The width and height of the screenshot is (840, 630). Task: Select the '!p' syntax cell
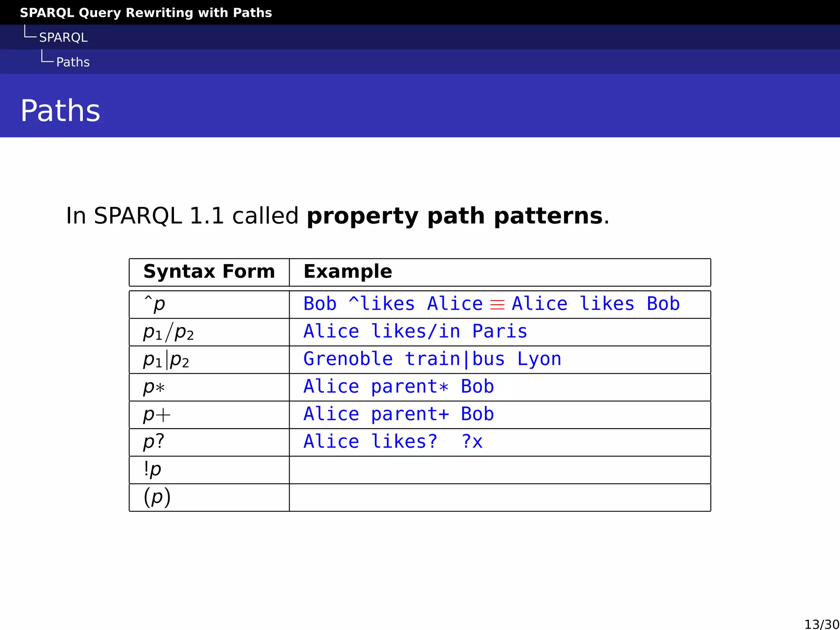point(209,470)
